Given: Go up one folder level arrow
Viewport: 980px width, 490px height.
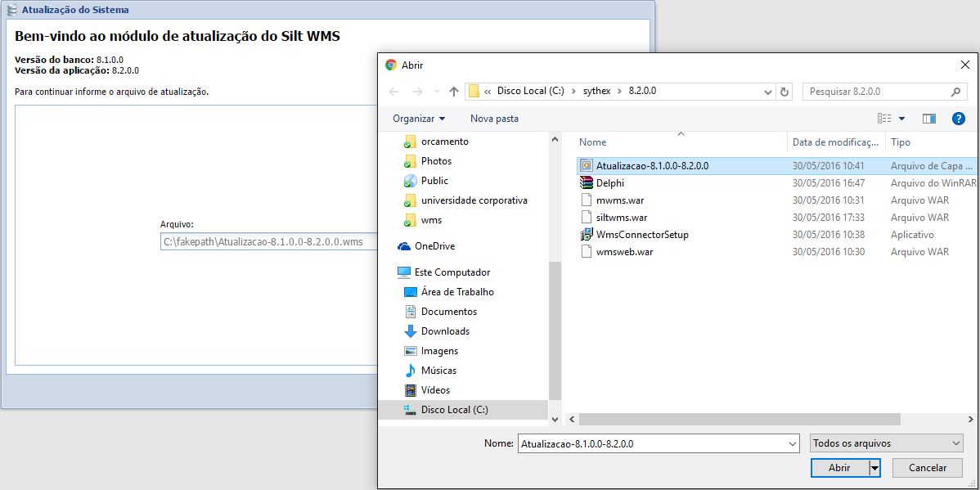Looking at the screenshot, I should click(454, 92).
